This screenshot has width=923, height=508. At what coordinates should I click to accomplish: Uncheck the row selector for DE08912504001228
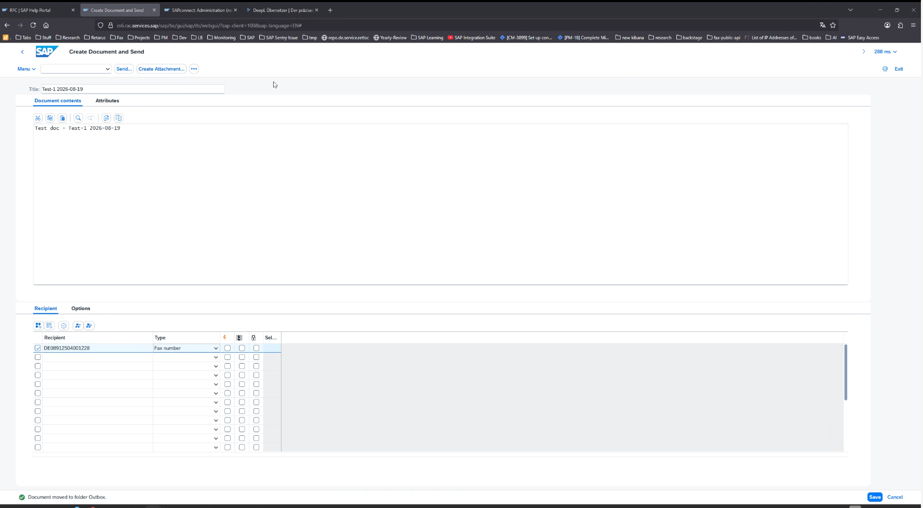click(x=38, y=348)
